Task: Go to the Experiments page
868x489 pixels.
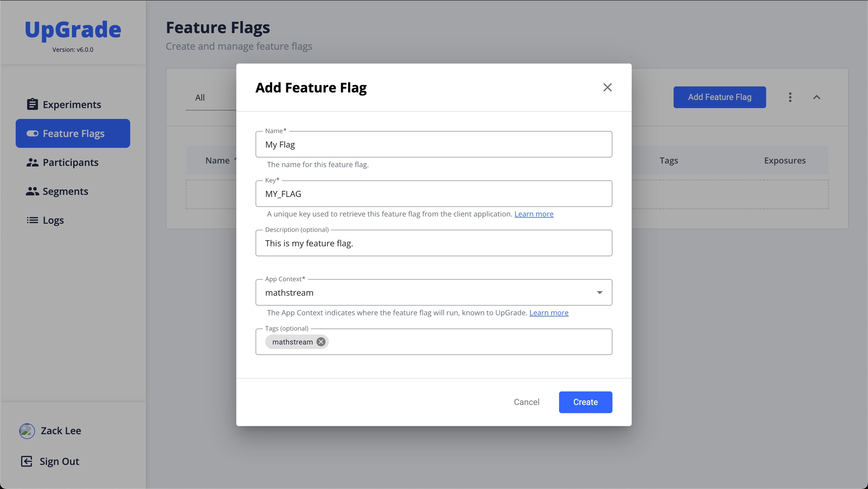Action: coord(72,104)
